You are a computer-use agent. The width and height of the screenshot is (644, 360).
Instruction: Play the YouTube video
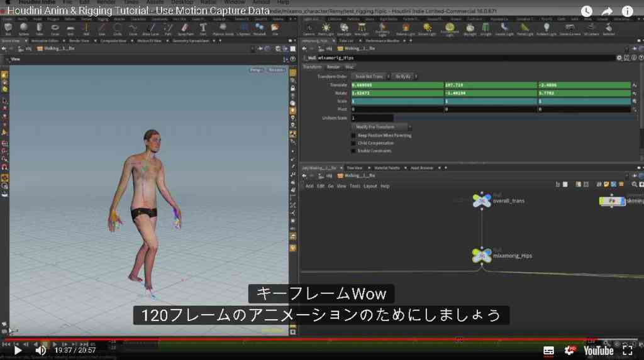click(x=18, y=350)
